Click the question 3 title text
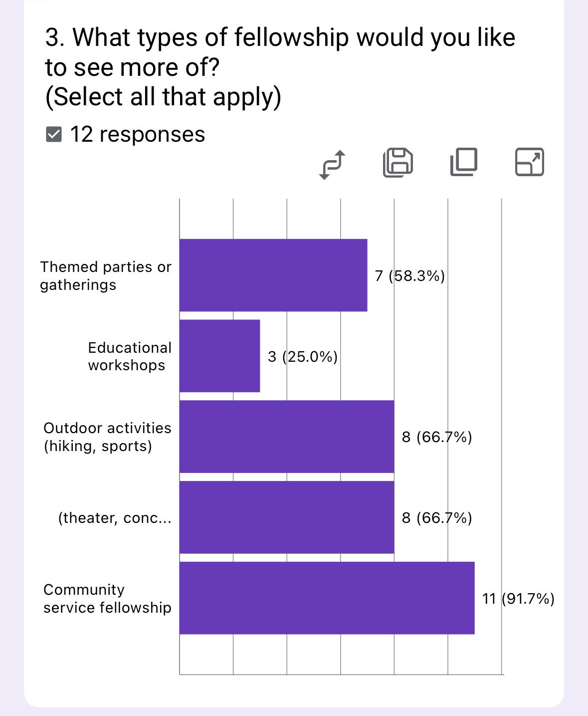Viewport: 588px width, 716px height. point(279,67)
